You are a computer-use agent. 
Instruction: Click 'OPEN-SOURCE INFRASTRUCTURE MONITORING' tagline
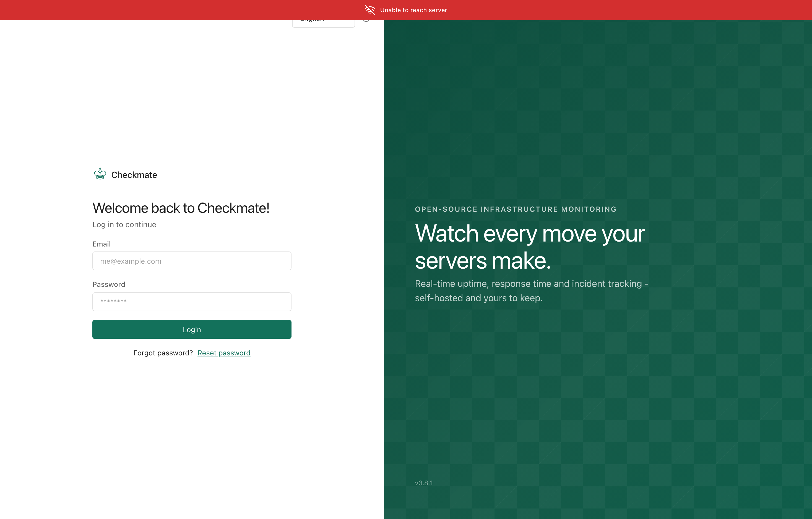click(x=516, y=209)
